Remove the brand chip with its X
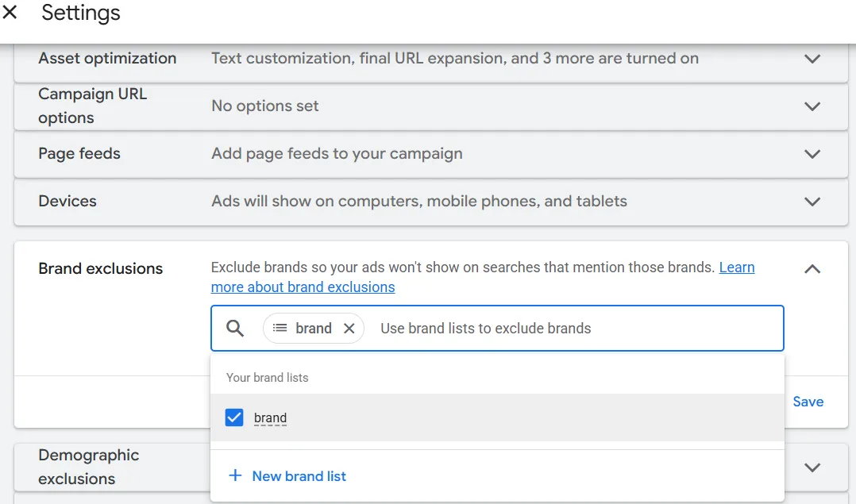Screen dimensions: 856x504 pyautogui.click(x=349, y=329)
